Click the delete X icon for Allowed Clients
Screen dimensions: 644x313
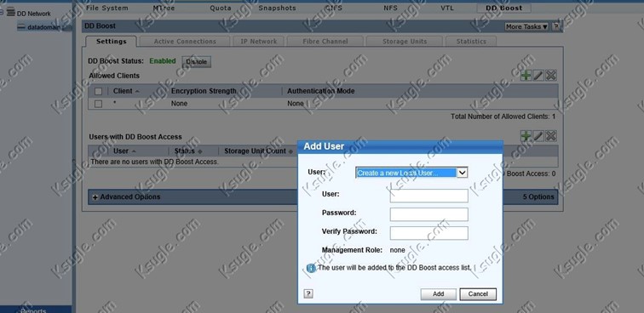(551, 76)
